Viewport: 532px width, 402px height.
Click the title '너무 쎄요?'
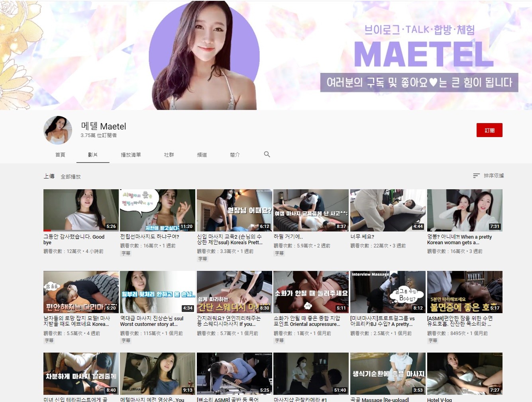[362, 237]
